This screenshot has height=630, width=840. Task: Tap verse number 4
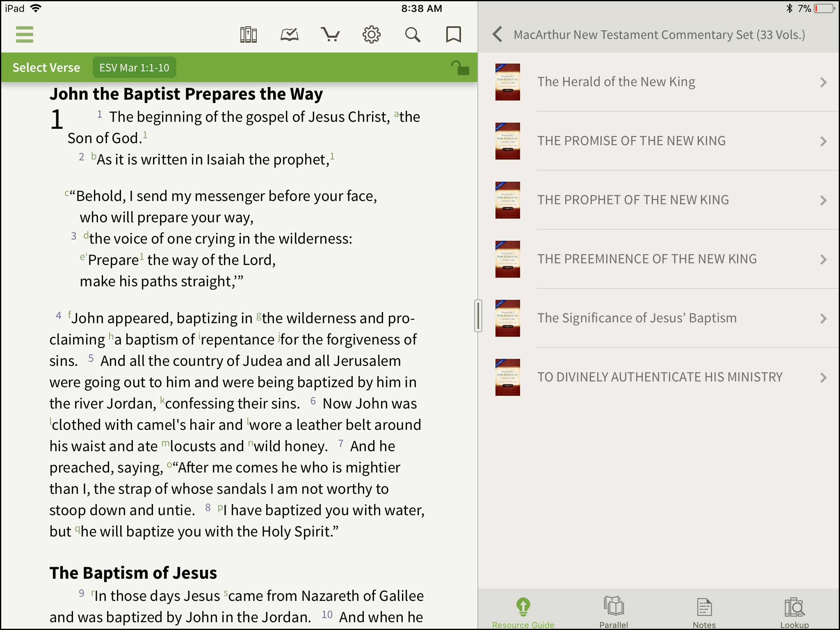[x=59, y=315]
